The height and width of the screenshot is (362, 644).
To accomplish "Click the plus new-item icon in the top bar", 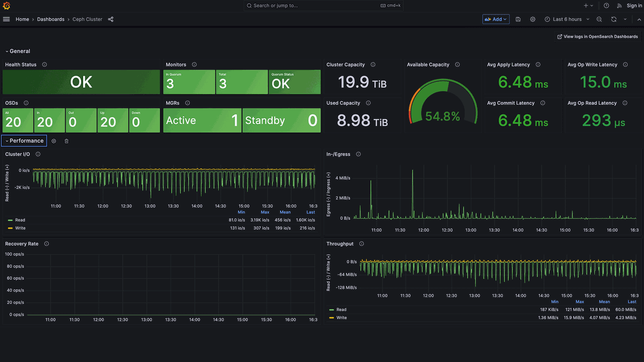I will click(586, 5).
